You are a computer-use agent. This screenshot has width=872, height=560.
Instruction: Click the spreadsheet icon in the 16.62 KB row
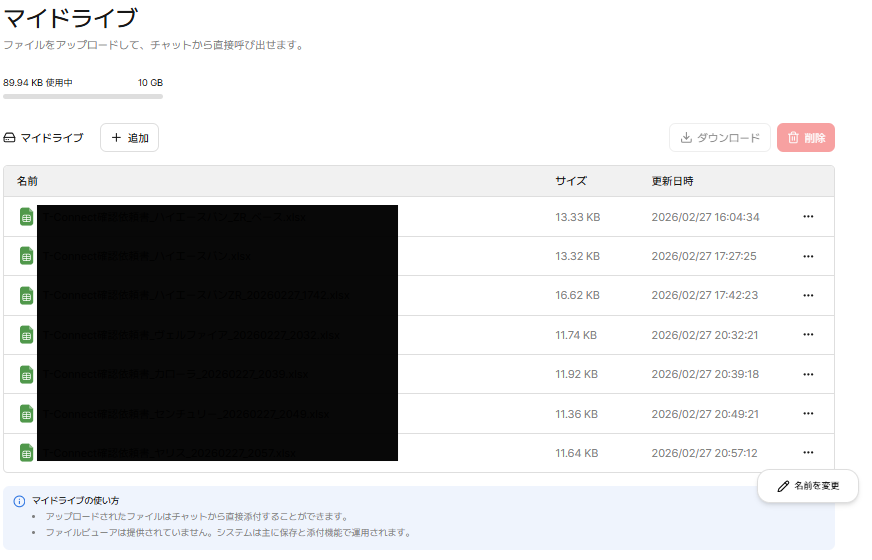[26, 295]
